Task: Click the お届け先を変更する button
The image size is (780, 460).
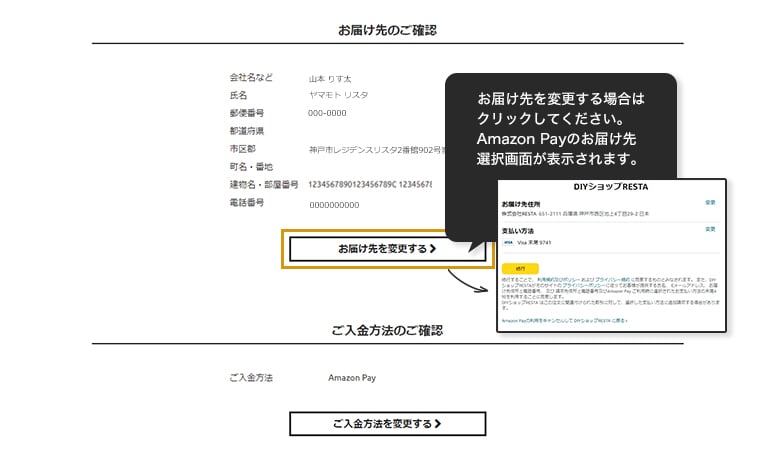Action: (x=387, y=249)
